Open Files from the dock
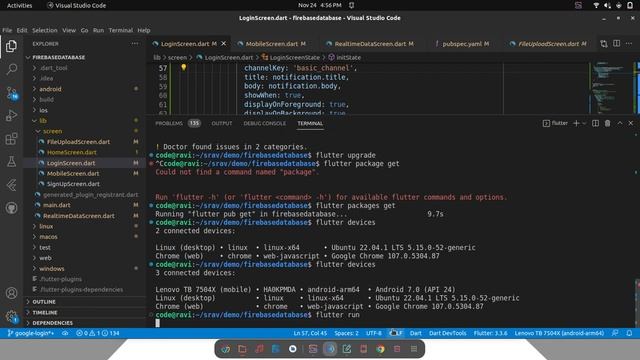Screen dimensions: 640x360 [x=242, y=349]
